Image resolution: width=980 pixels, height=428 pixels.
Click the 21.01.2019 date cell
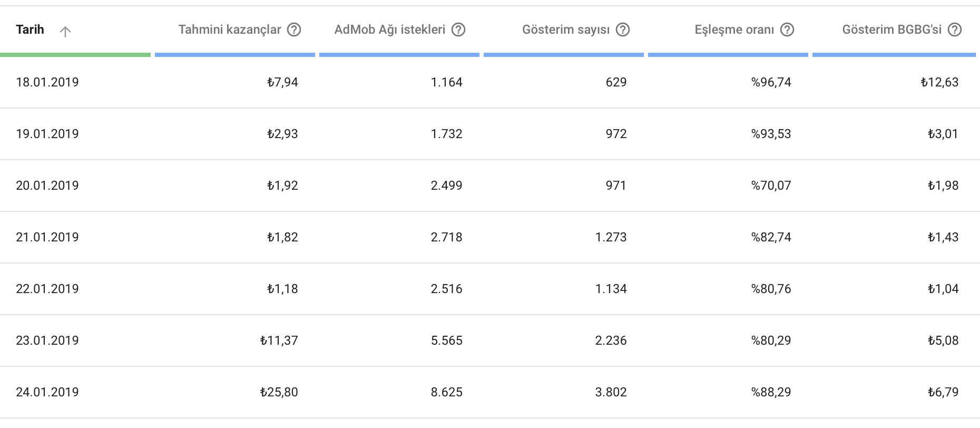(x=47, y=237)
